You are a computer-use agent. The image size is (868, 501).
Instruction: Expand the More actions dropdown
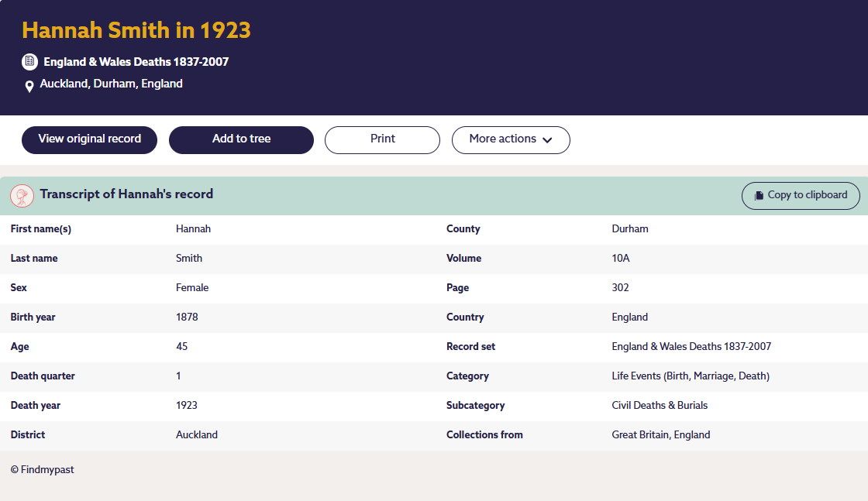[511, 140]
